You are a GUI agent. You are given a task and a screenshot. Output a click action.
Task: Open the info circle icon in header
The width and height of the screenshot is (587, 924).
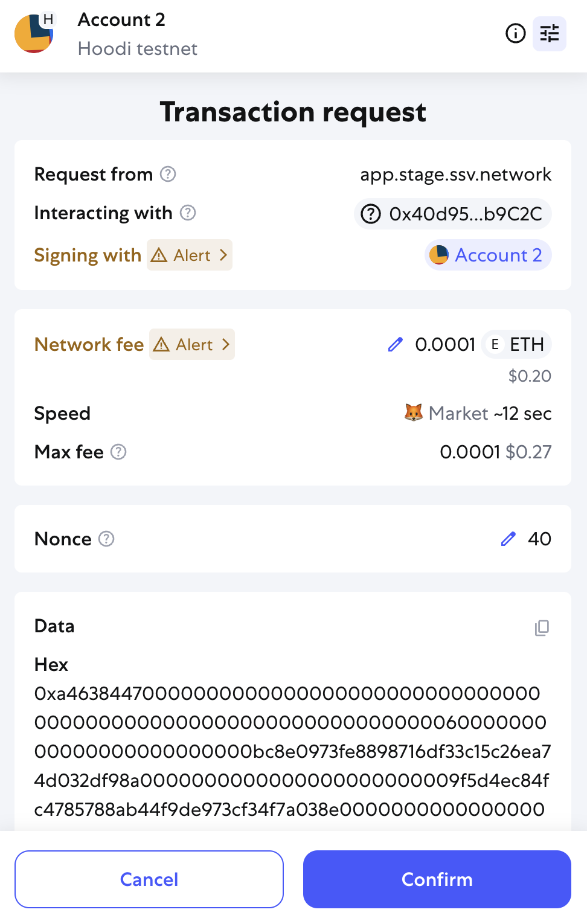515,33
